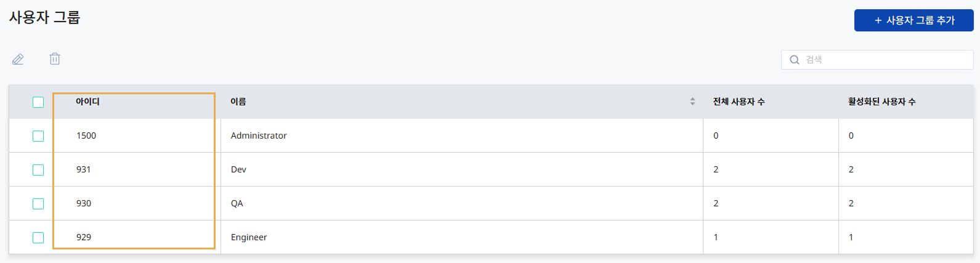This screenshot has width=980, height=263.
Task: Click the Engineer group name
Action: point(249,237)
